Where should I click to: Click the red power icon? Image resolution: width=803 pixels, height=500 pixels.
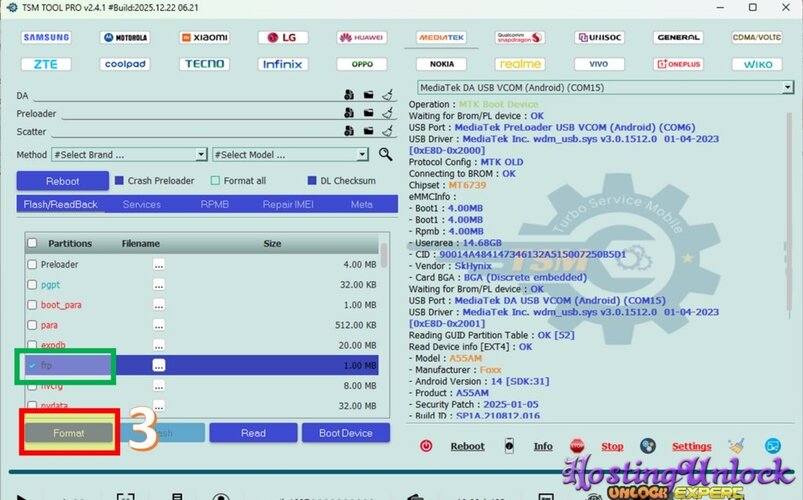pos(426,446)
